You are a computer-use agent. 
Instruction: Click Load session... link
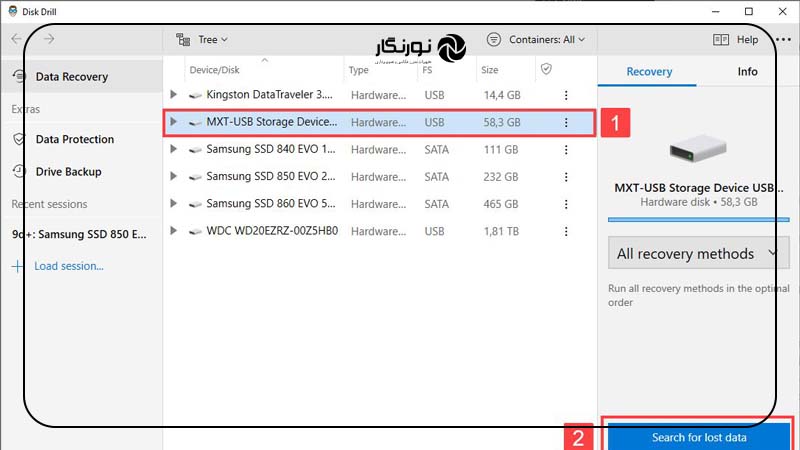point(69,266)
